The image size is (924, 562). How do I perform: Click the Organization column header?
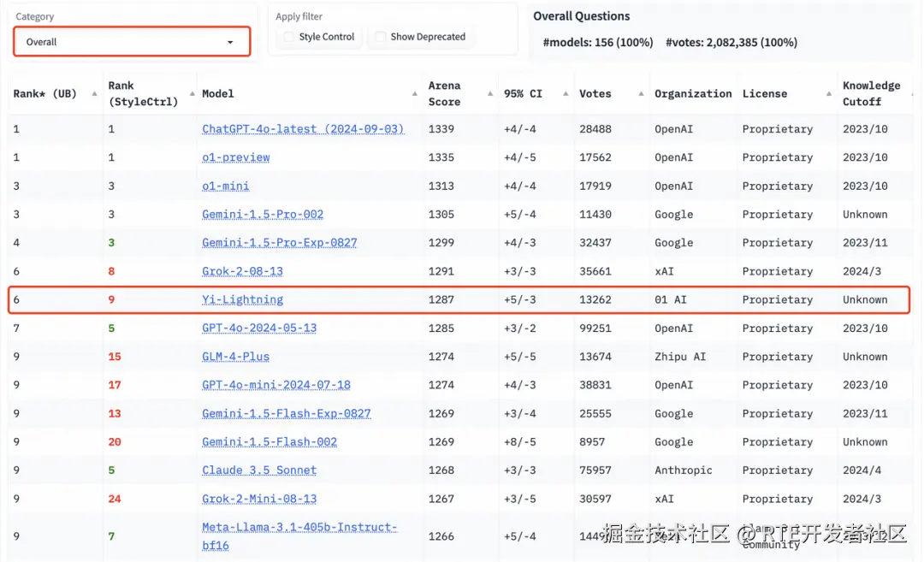point(693,94)
